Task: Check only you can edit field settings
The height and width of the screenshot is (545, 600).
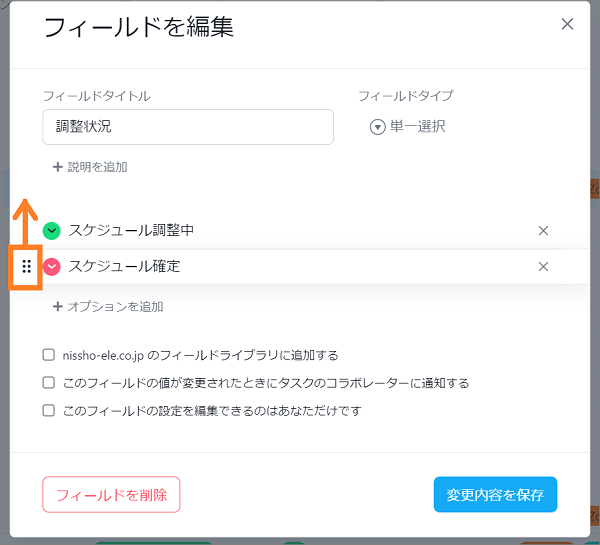Action: pyautogui.click(x=49, y=410)
